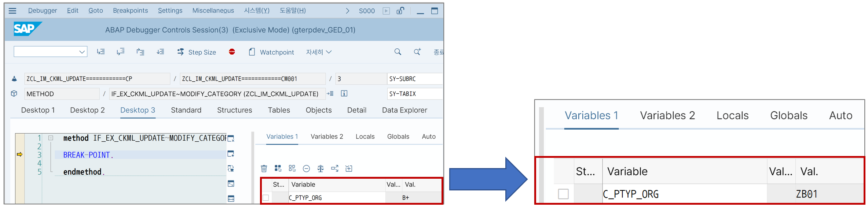
Task: Open the Miscellaneous menu
Action: [213, 11]
